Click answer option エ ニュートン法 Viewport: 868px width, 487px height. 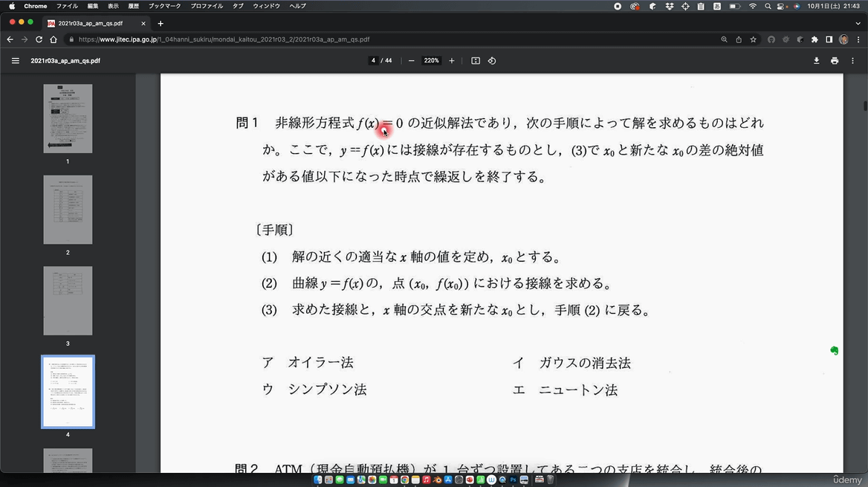[x=565, y=390]
